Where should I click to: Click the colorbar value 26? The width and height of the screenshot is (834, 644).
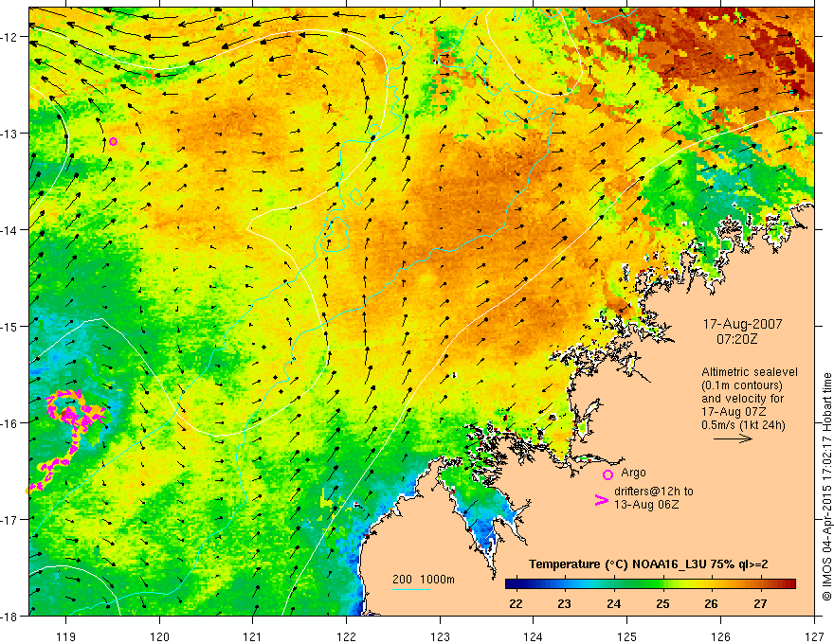[x=711, y=603]
